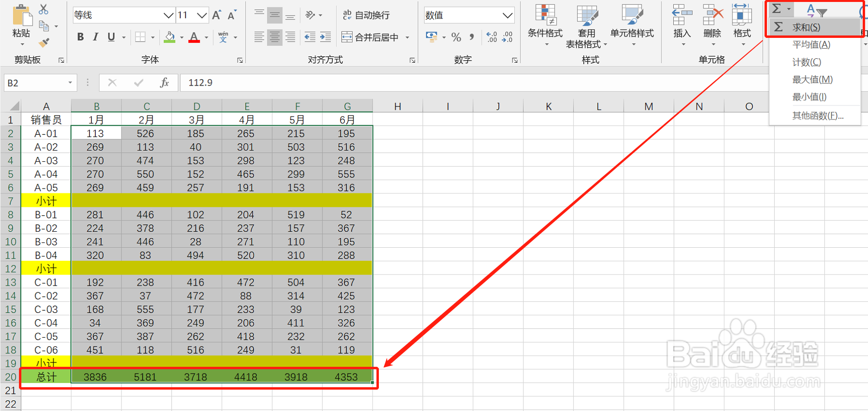This screenshot has height=411, width=868.
Task: Open 条件格式 conditional formatting
Action: tap(545, 25)
